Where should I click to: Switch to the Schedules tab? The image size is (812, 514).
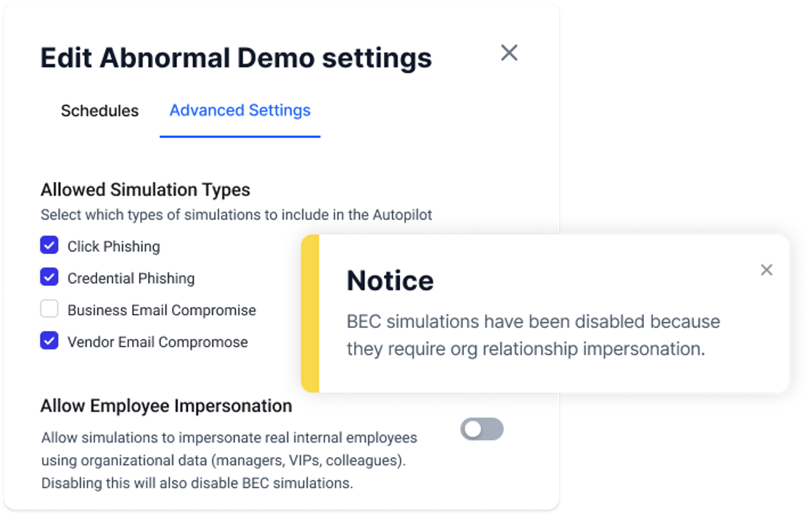tap(99, 111)
